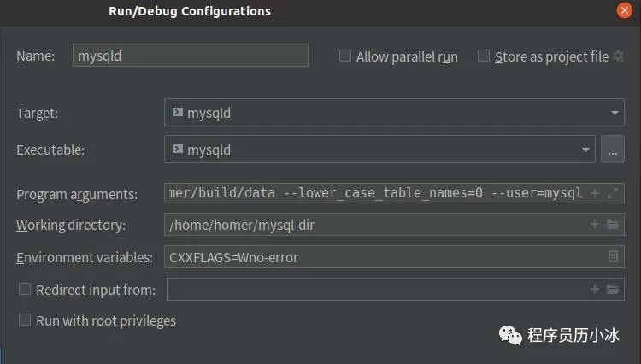Image resolution: width=641 pixels, height=364 pixels.
Task: Click the gear icon beside Store as project file
Action: (x=619, y=56)
